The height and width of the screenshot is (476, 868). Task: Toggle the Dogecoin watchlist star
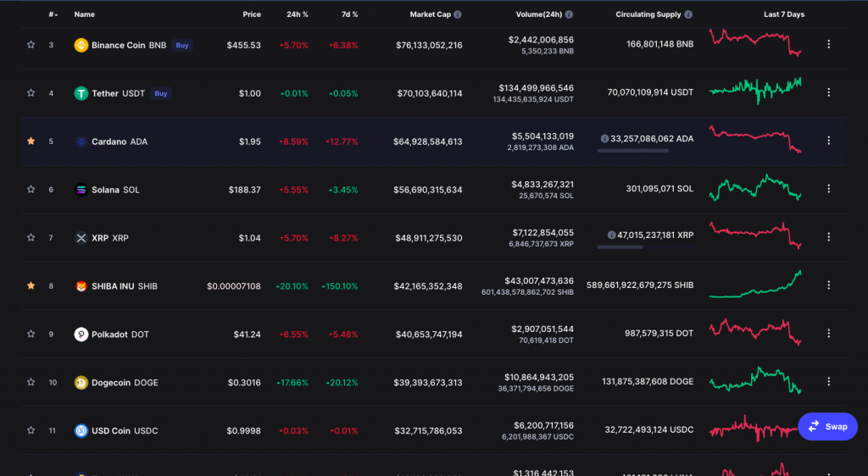pyautogui.click(x=31, y=381)
